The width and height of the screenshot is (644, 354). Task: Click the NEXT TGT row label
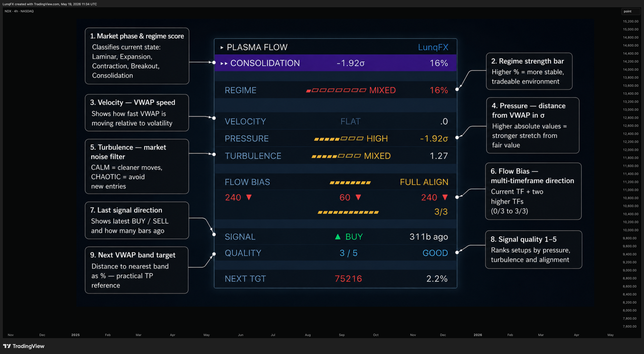245,279
